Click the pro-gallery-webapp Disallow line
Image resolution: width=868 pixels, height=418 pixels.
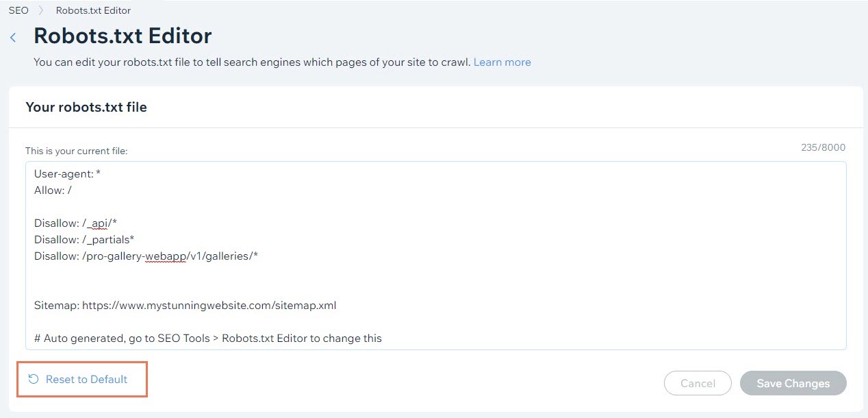click(146, 256)
